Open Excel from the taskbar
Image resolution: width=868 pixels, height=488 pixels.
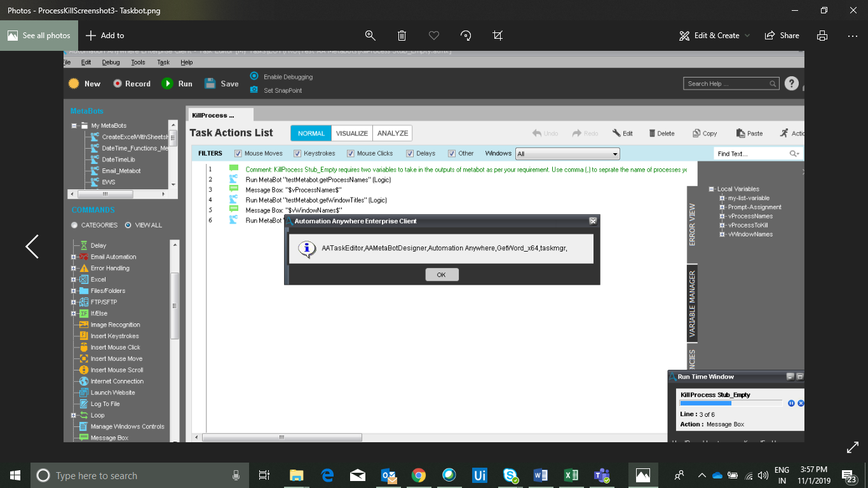(571, 475)
